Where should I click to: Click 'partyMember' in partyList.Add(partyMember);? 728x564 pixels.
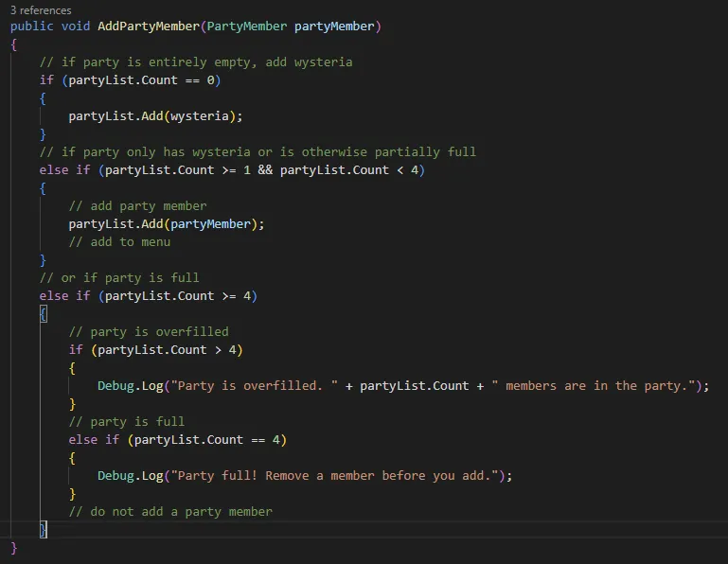pyautogui.click(x=210, y=224)
